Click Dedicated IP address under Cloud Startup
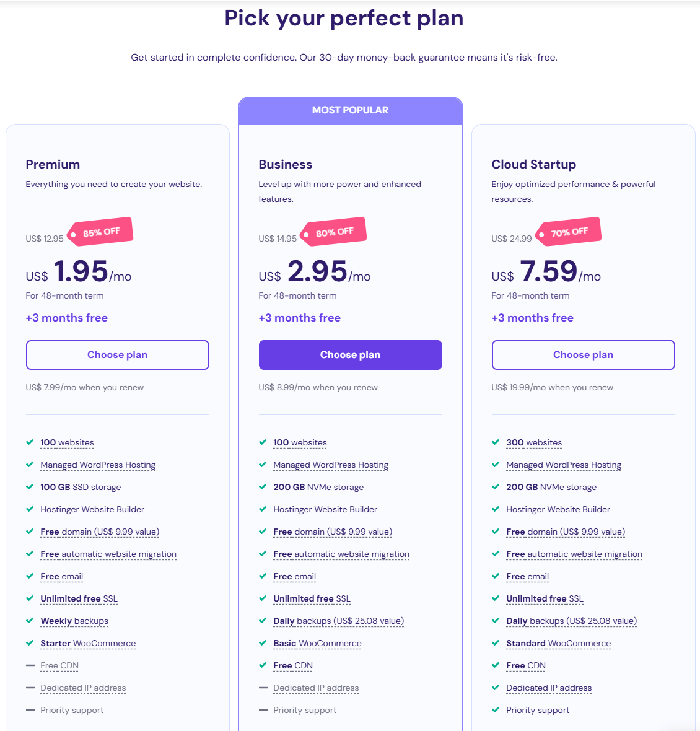The image size is (700, 731). pos(549,688)
